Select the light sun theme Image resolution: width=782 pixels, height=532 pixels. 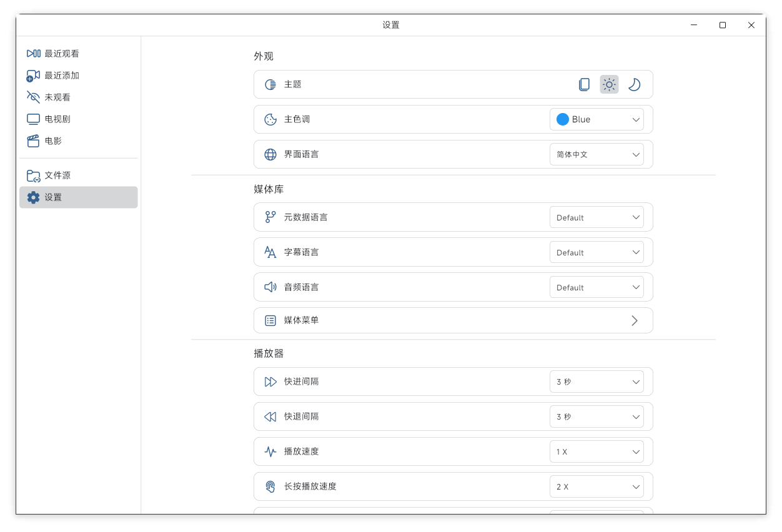pos(609,84)
